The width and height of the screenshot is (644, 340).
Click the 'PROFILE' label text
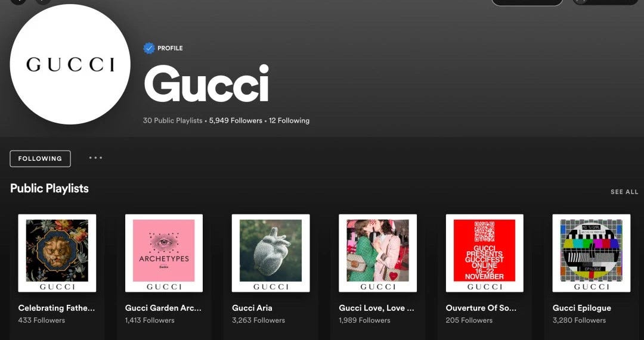point(170,48)
